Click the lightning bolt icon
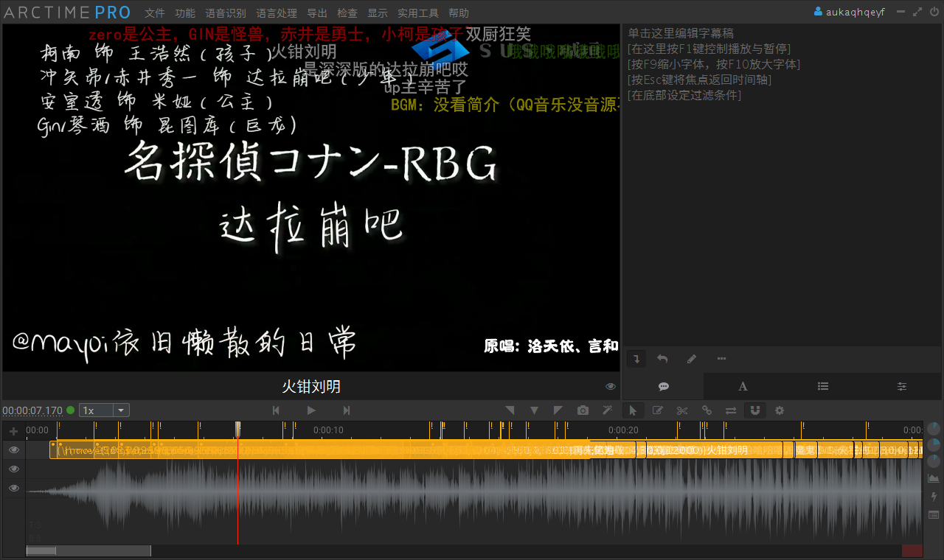The height and width of the screenshot is (560, 944). [x=934, y=497]
